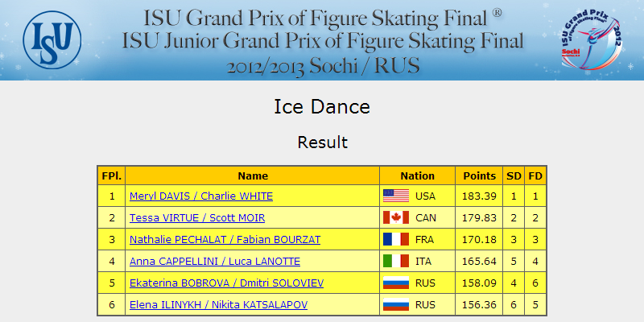
Task: Click the Canadian flag icon
Action: (x=396, y=217)
